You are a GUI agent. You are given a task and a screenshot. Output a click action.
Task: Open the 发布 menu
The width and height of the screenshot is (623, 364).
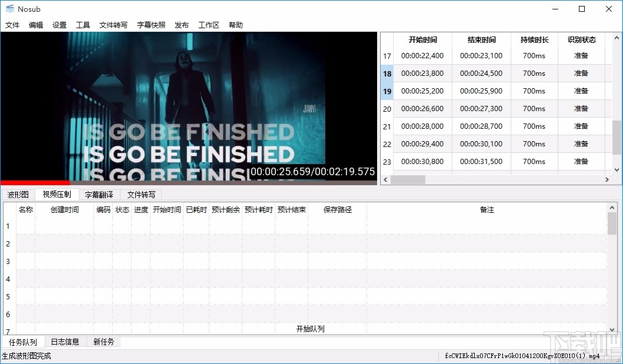click(182, 25)
